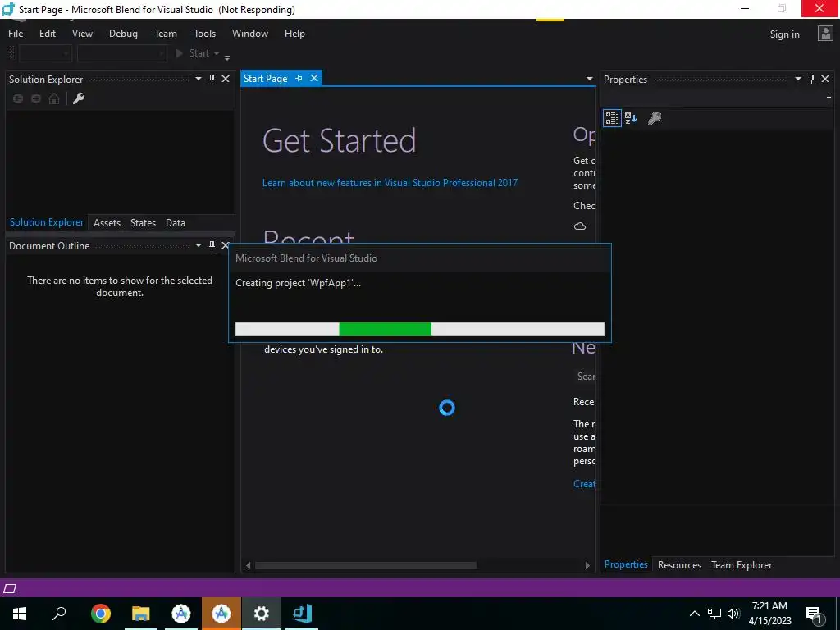Open the View menu
This screenshot has width=840, height=630.
[82, 33]
